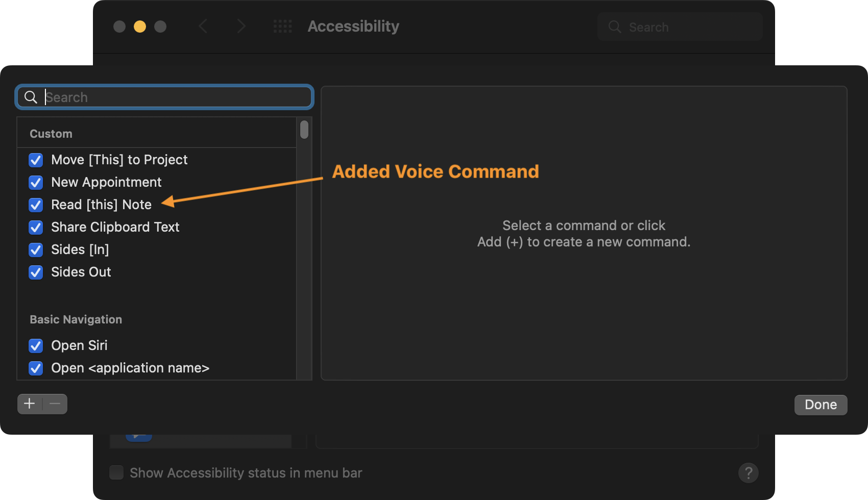Click the remove (−) icon below the command list
The width and height of the screenshot is (868, 500).
click(55, 404)
